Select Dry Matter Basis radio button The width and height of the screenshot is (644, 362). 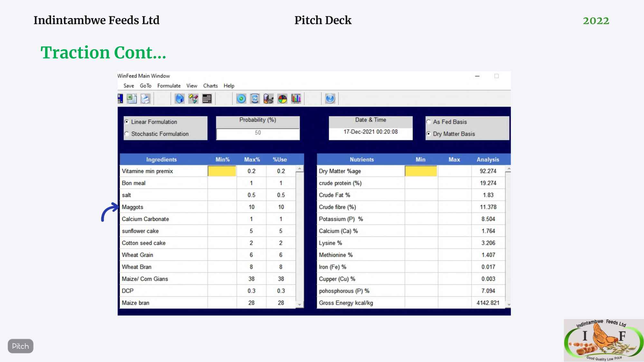(x=429, y=134)
